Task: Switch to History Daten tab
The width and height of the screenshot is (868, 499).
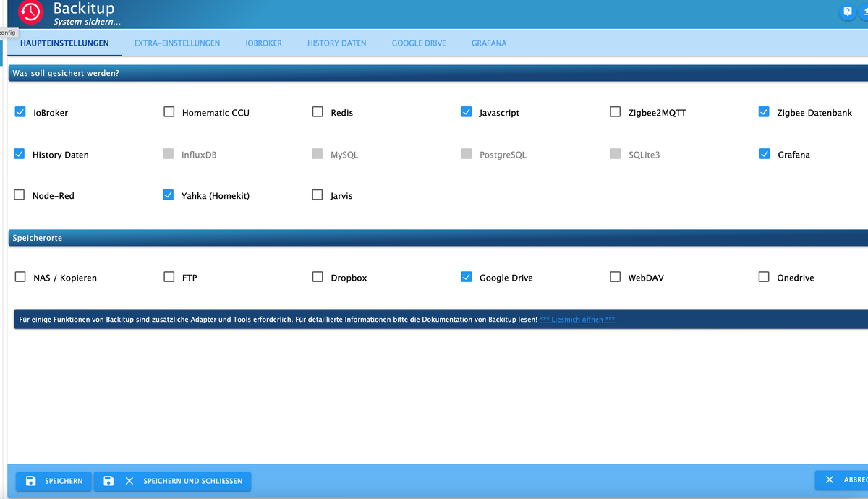Action: click(x=337, y=43)
